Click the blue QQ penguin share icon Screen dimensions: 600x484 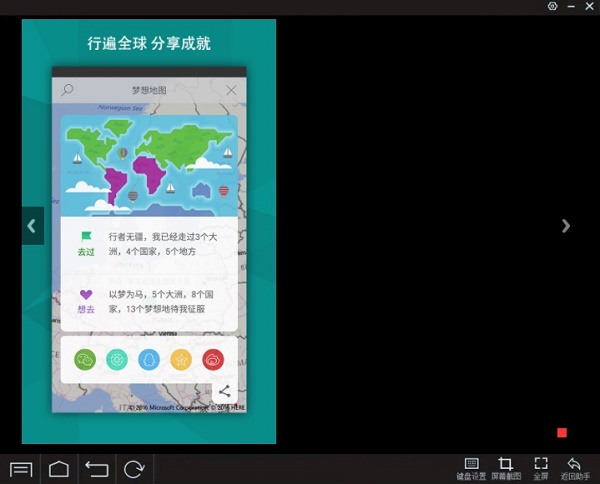(150, 360)
